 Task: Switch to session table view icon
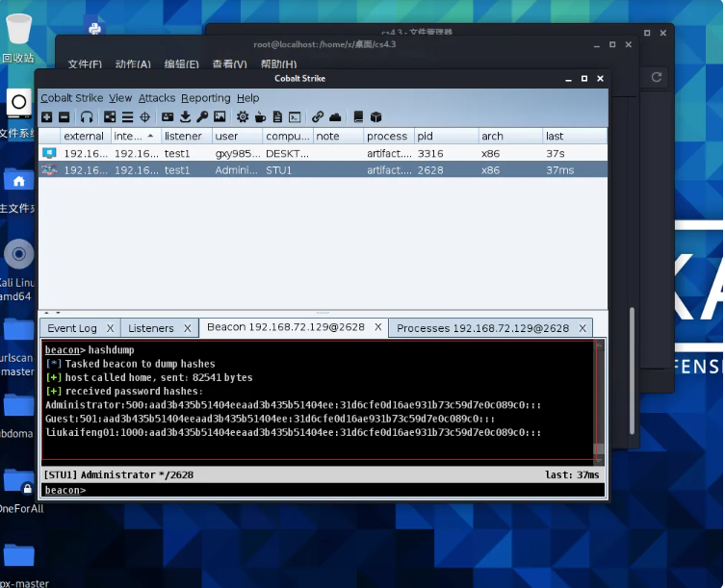click(x=127, y=117)
